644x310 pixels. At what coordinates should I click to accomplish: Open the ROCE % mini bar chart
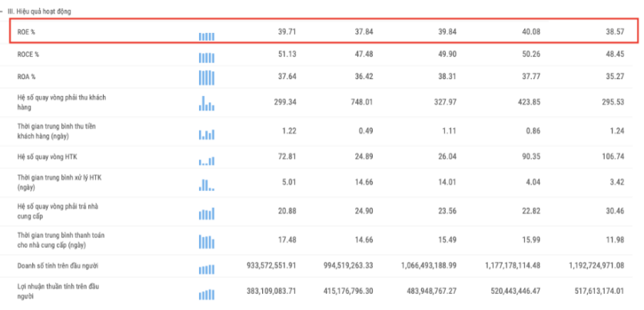tap(206, 58)
